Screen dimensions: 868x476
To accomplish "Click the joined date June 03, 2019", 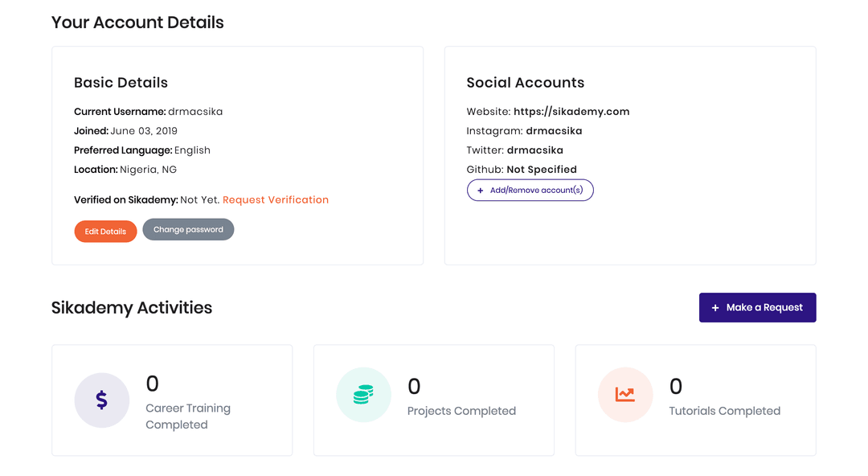I will pyautogui.click(x=144, y=131).
